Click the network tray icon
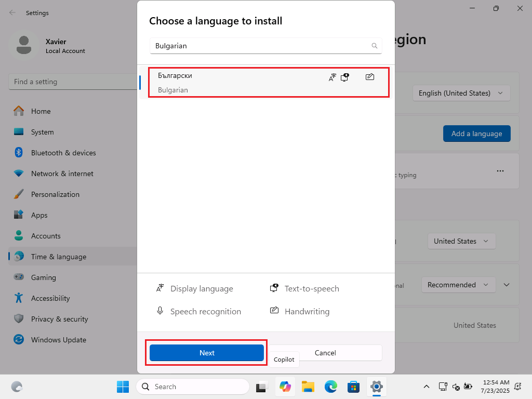532x399 pixels. [443, 387]
